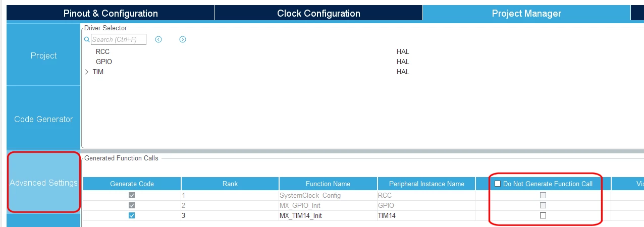Go to next search result arrow
644x227 pixels.
tap(183, 39)
